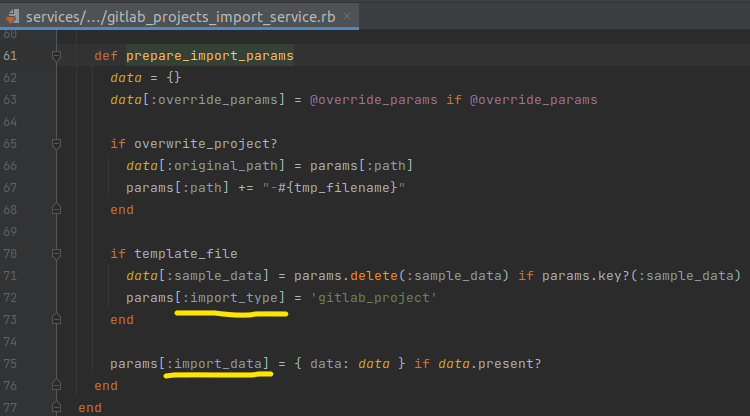Viewport: 750px width, 416px height.
Task: Click fold end marker on line 68
Action: coord(56,209)
